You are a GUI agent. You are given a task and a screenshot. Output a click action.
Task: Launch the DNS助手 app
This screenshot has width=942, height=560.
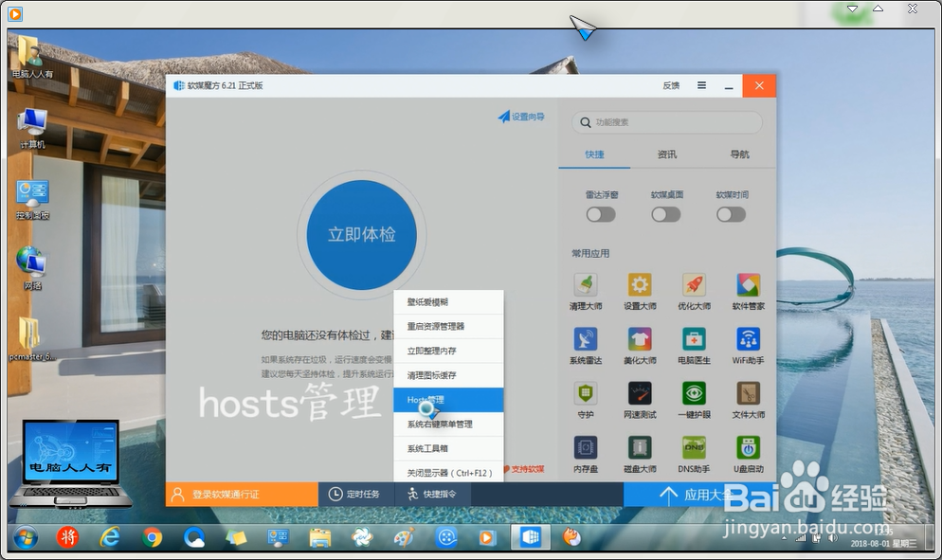(694, 454)
